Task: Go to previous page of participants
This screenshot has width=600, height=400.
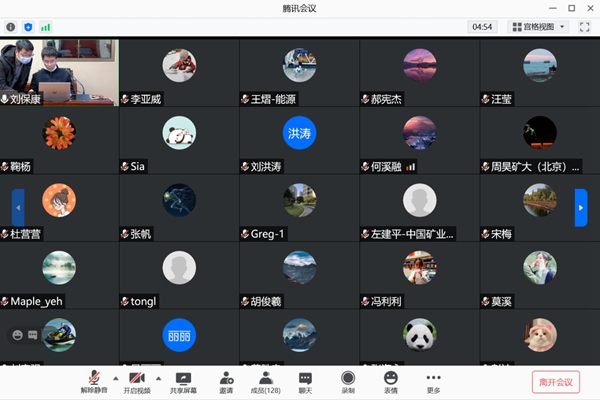Action: tap(17, 207)
